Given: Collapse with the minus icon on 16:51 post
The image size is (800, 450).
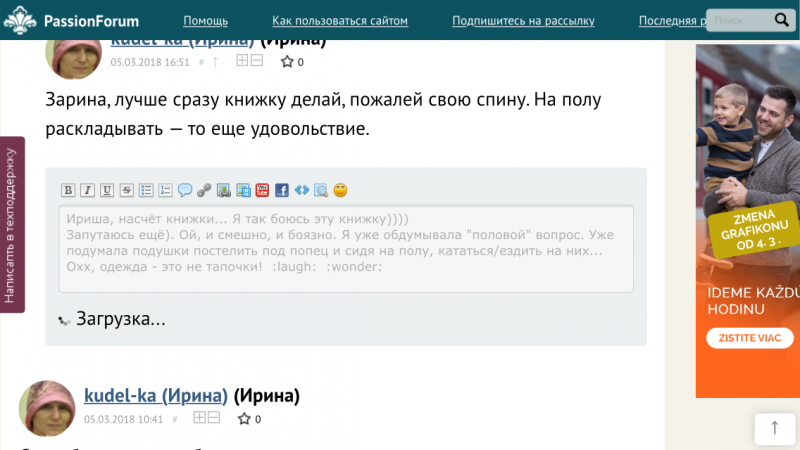Looking at the screenshot, I should [257, 60].
